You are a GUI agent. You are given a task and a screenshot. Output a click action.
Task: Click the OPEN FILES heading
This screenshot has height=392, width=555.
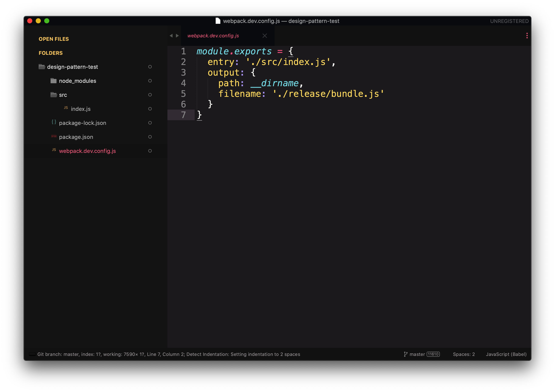(x=54, y=39)
